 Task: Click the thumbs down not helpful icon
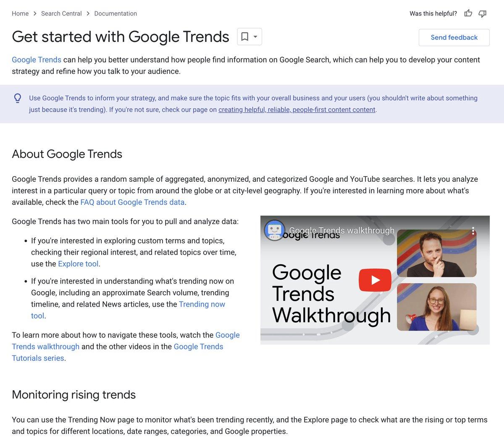[483, 13]
